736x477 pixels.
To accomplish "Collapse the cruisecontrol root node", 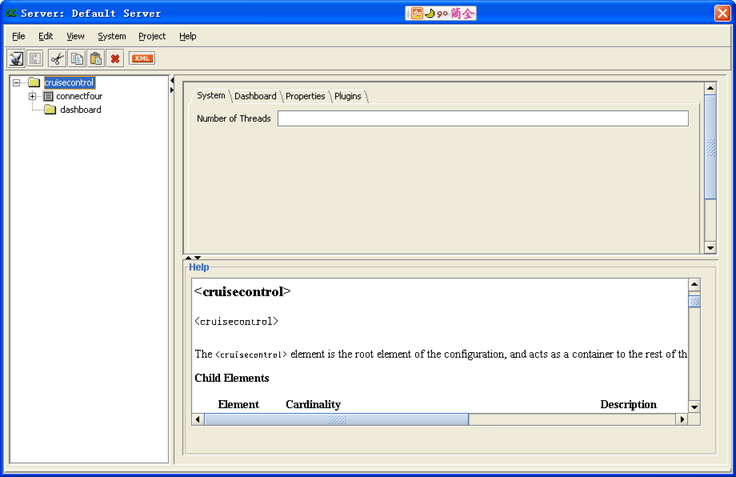I will click(17, 83).
